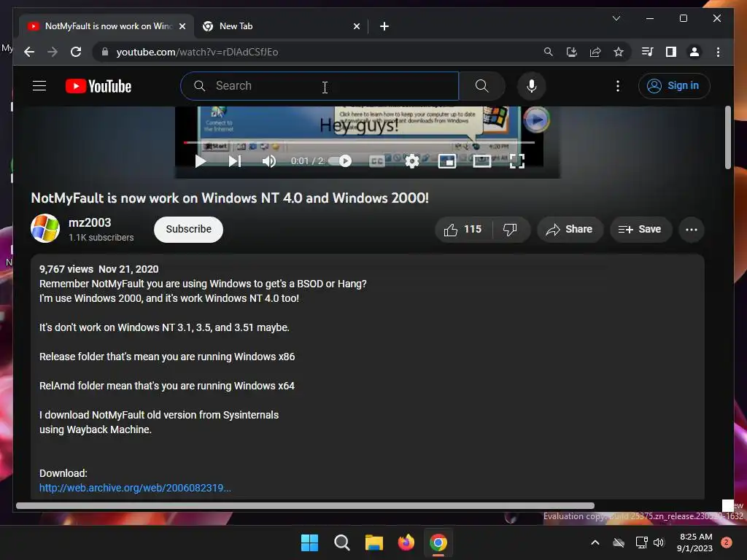Dislike the video

(511, 230)
